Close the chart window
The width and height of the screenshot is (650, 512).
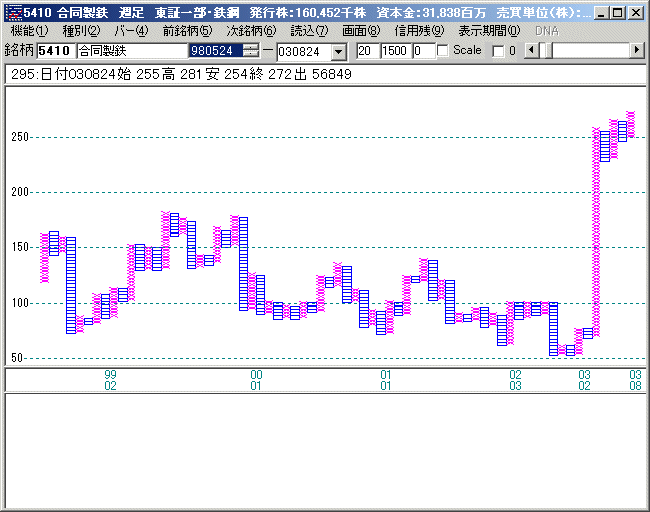tap(635, 13)
